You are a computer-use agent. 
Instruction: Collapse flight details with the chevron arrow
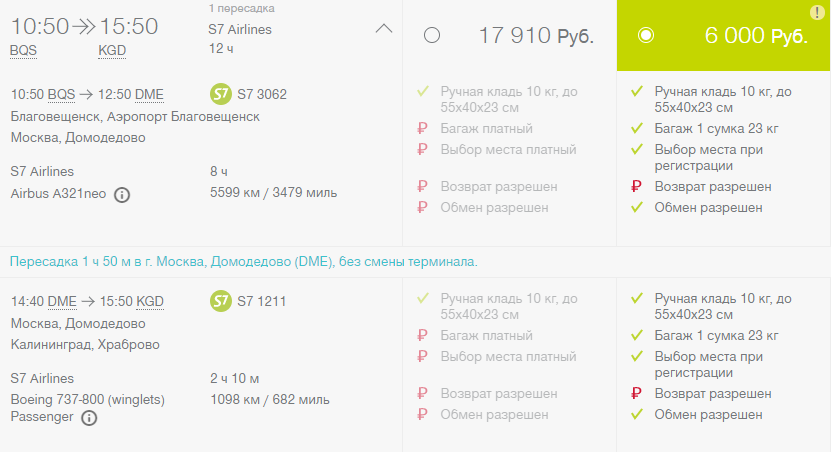[x=383, y=29]
